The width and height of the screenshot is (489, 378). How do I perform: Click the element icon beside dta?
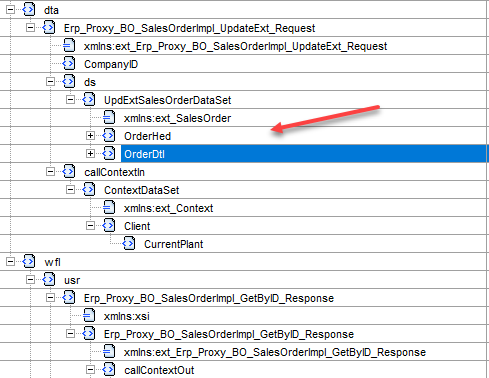tap(29, 10)
